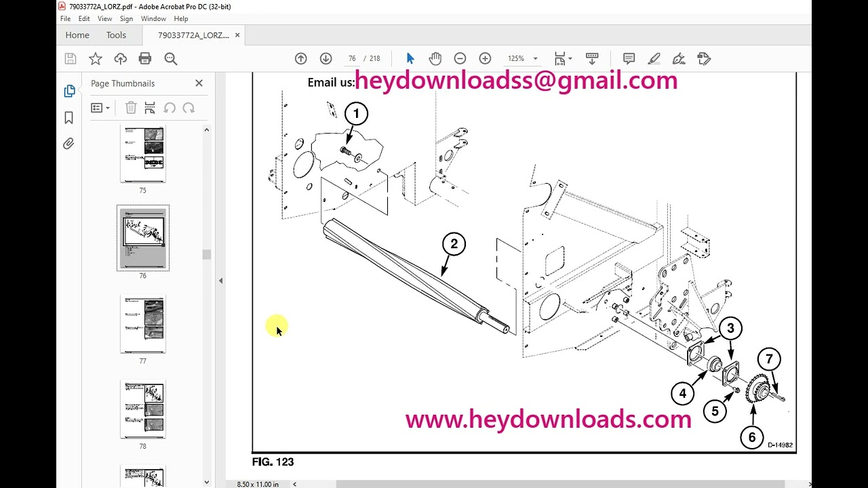
Task: Click the '8.50 x 11.00 in' page size
Action: click(258, 484)
